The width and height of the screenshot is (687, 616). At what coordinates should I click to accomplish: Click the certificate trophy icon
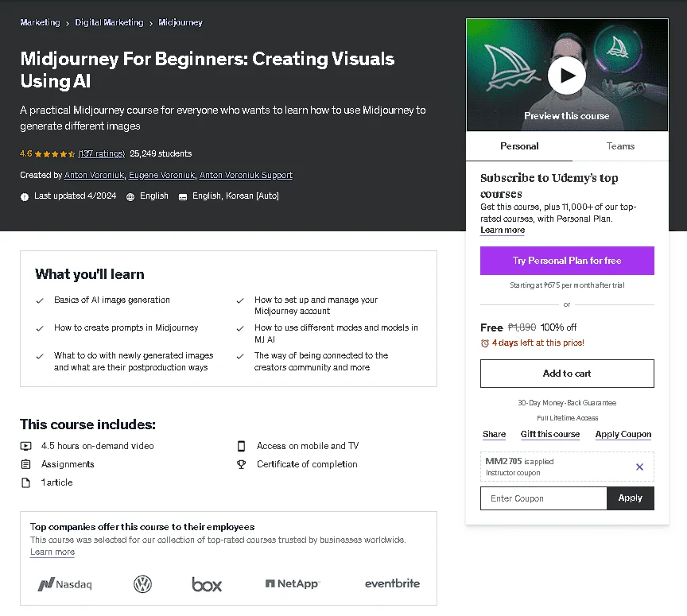click(x=241, y=464)
